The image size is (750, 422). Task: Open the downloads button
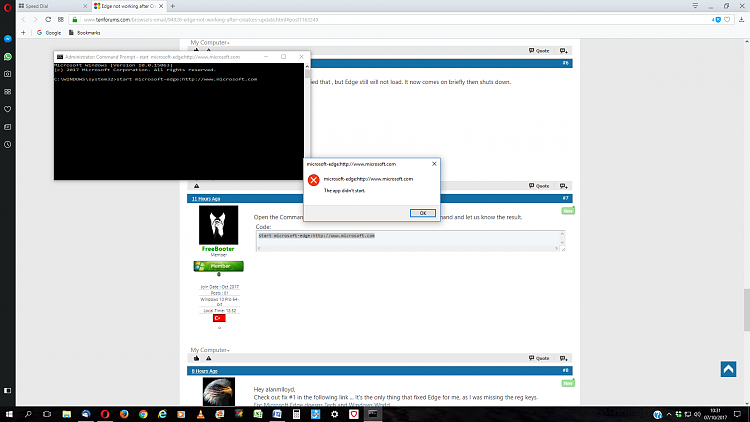[x=741, y=20]
